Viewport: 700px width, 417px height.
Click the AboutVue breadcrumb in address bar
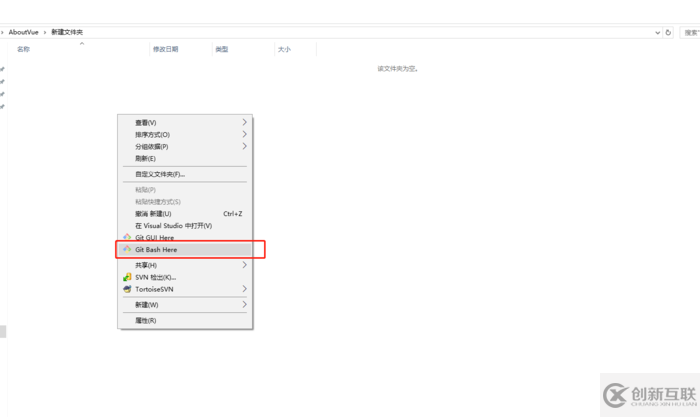[x=24, y=32]
